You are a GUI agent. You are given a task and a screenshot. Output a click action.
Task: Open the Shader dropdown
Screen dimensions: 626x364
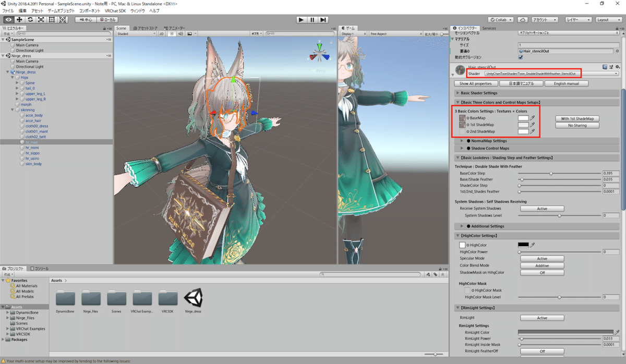click(x=552, y=74)
